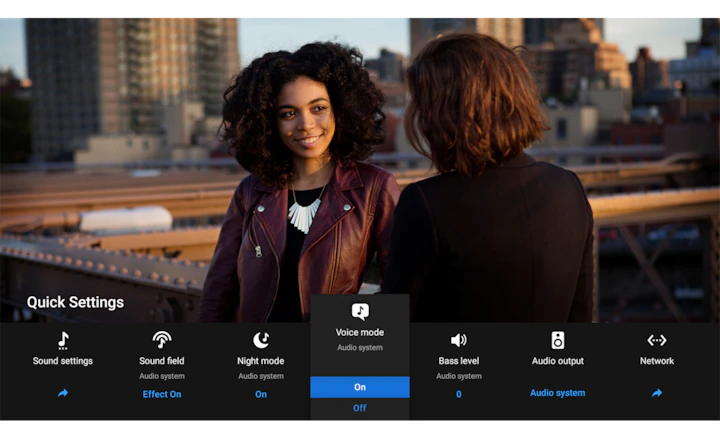Click the Night mode moon icon
This screenshot has height=438, width=720.
pos(261,340)
